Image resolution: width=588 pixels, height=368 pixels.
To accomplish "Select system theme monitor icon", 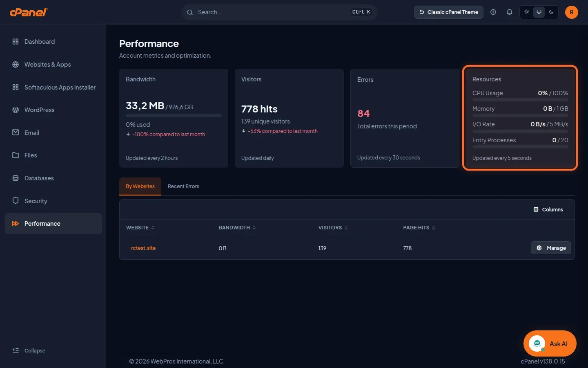I will pyautogui.click(x=539, y=12).
